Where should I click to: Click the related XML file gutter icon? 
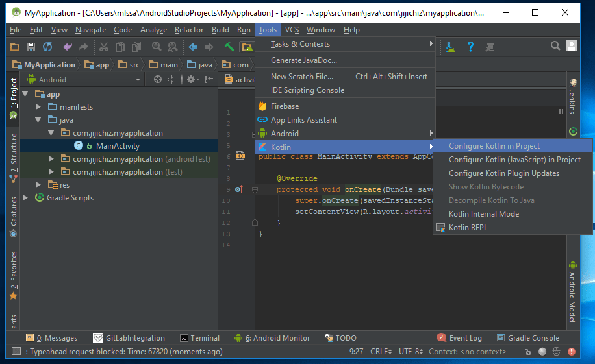[x=240, y=156]
